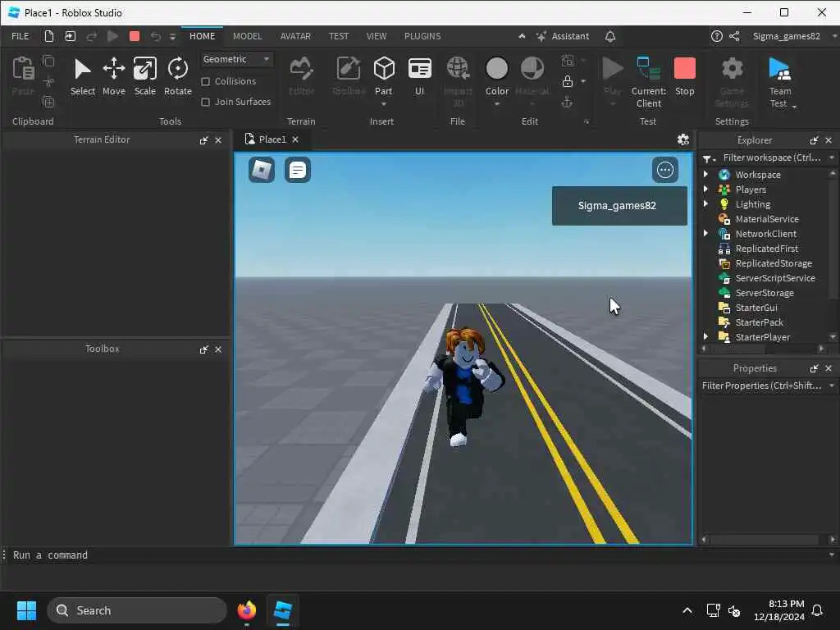Screen dimensions: 840x630
Task: Activate the Move tool
Action: pyautogui.click(x=113, y=76)
